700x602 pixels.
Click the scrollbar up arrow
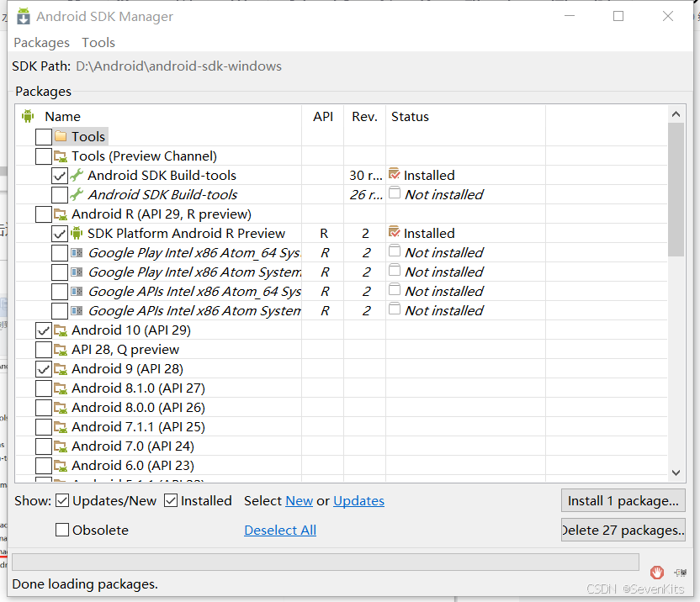tap(676, 114)
